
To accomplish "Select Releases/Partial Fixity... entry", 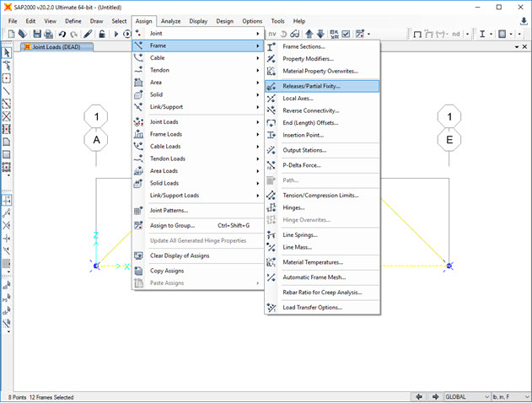I will pos(322,86).
